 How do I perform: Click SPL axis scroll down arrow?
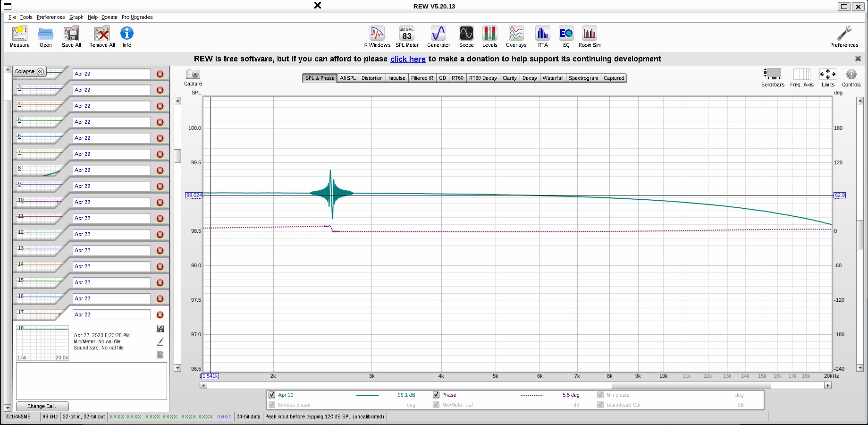(x=177, y=368)
